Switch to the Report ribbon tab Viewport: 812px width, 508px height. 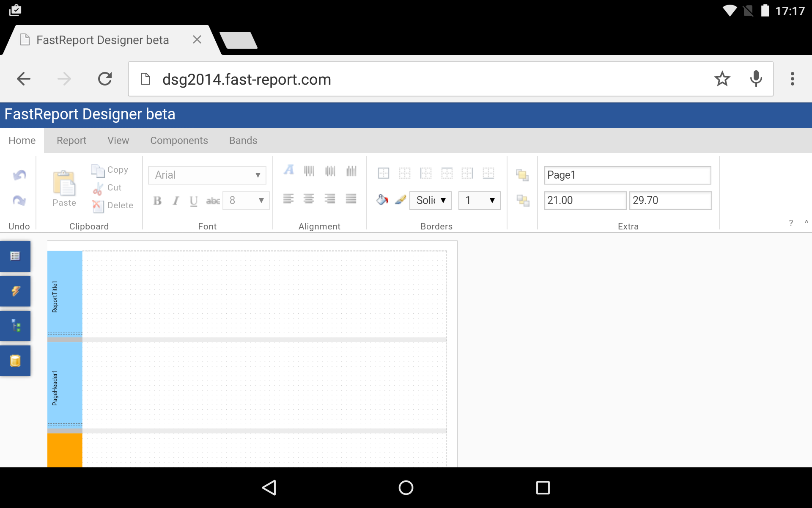click(x=71, y=141)
